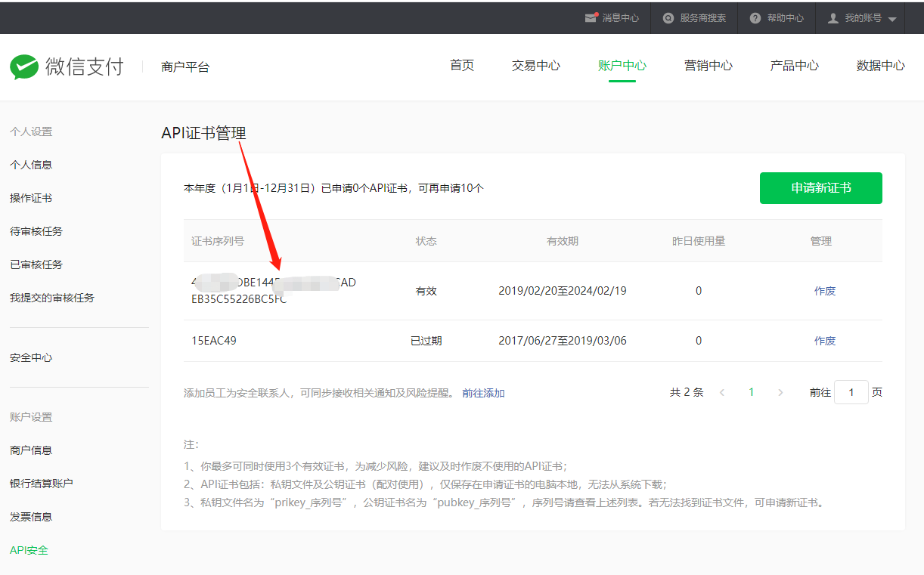Image resolution: width=924 pixels, height=575 pixels.
Task: Click the 商户平台 label beside the logo
Action: pos(185,66)
